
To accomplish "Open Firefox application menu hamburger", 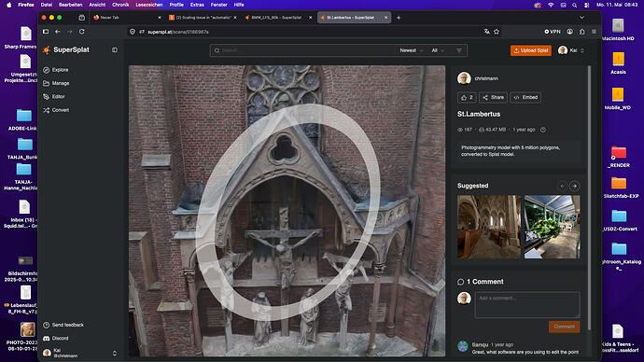I will (x=594, y=32).
